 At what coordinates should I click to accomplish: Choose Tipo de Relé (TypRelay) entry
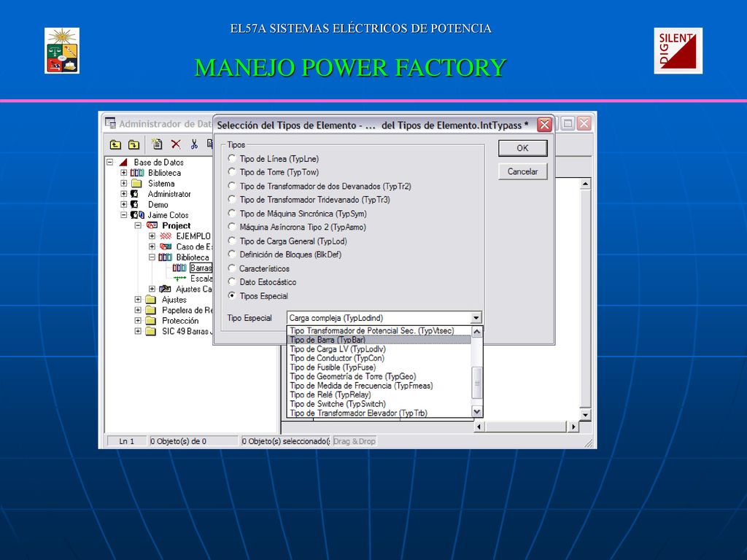(x=379, y=394)
